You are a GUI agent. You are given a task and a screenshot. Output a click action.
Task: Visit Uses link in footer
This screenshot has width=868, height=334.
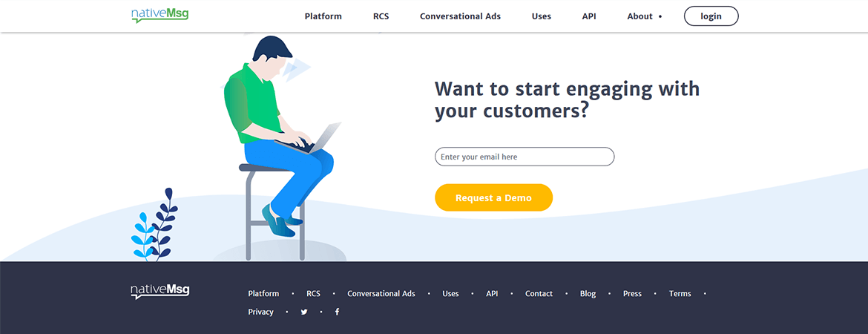click(x=450, y=294)
